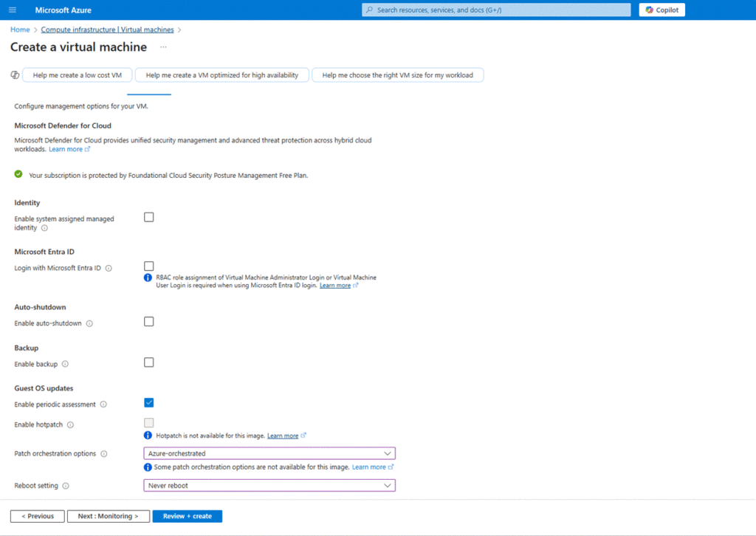Viewport: 756px width, 536px height.
Task: Tick the Enable auto-shutdown checkbox
Action: click(149, 321)
